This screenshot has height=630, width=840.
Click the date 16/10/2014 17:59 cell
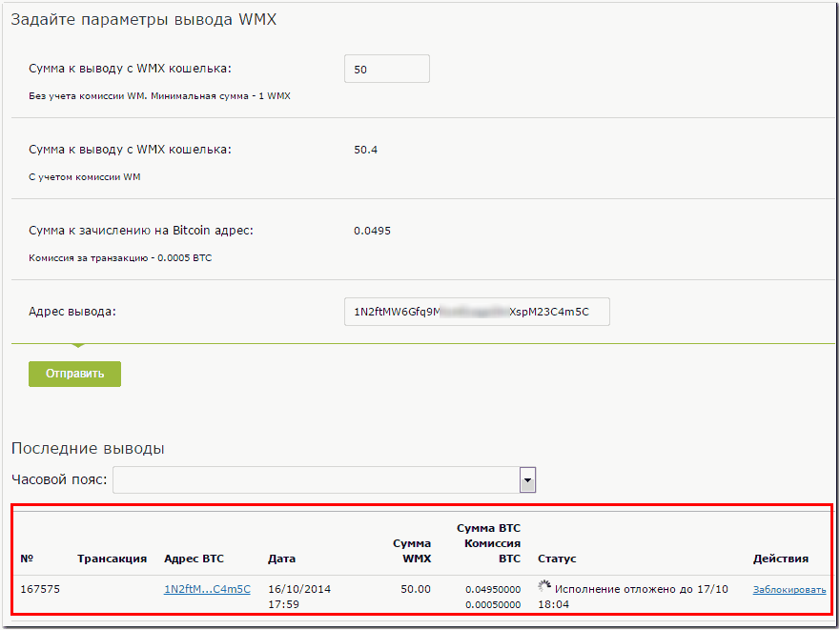[299, 597]
